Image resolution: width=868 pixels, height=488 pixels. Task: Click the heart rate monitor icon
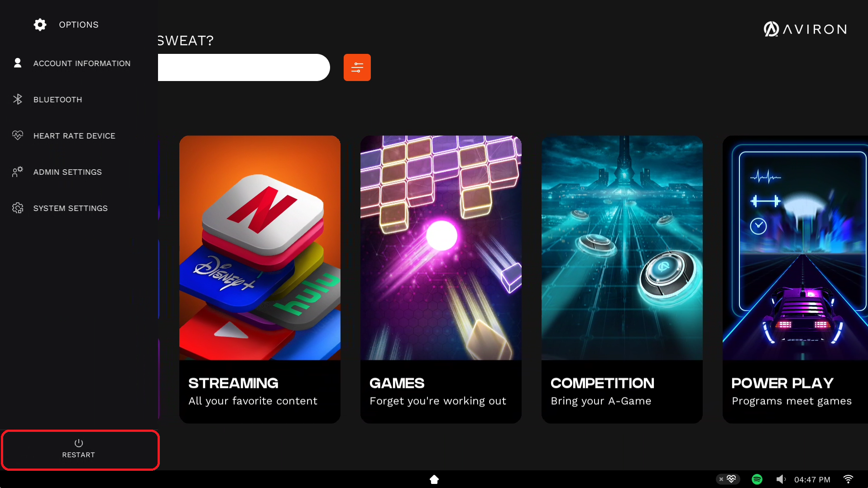coord(18,135)
